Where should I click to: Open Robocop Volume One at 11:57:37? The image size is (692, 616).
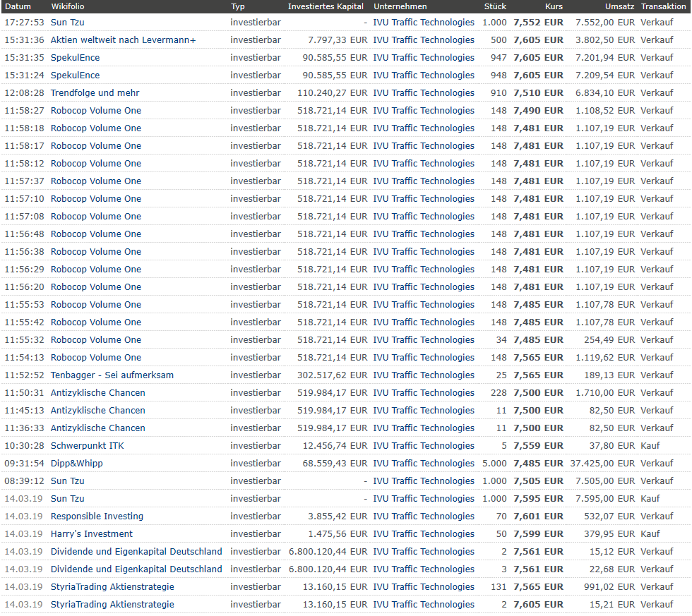tap(96, 181)
